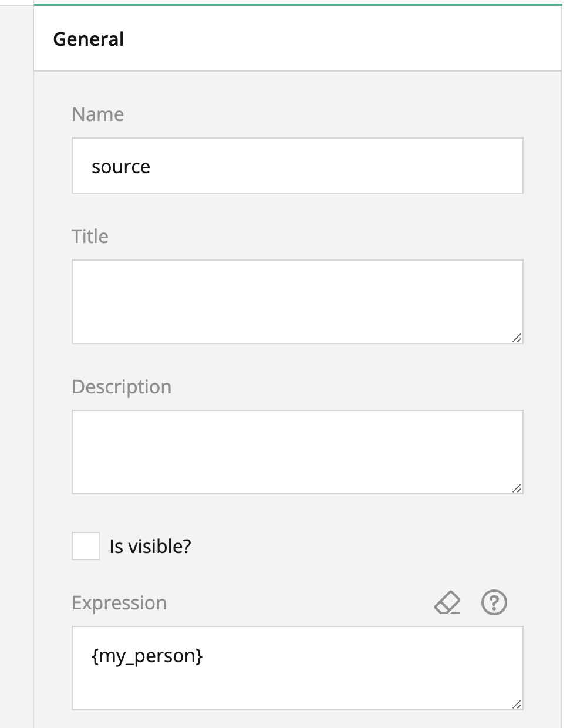
Task: Place cursor in "{my_person}" expression text
Action: coord(147,656)
